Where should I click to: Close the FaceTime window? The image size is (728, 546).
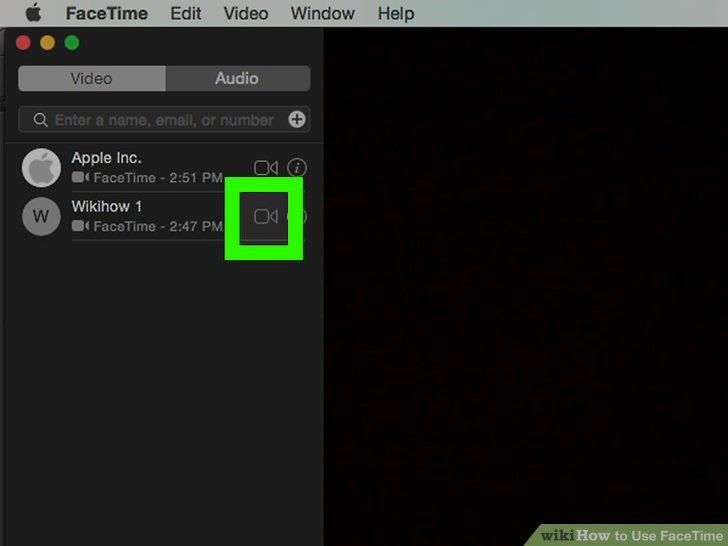click(x=23, y=43)
